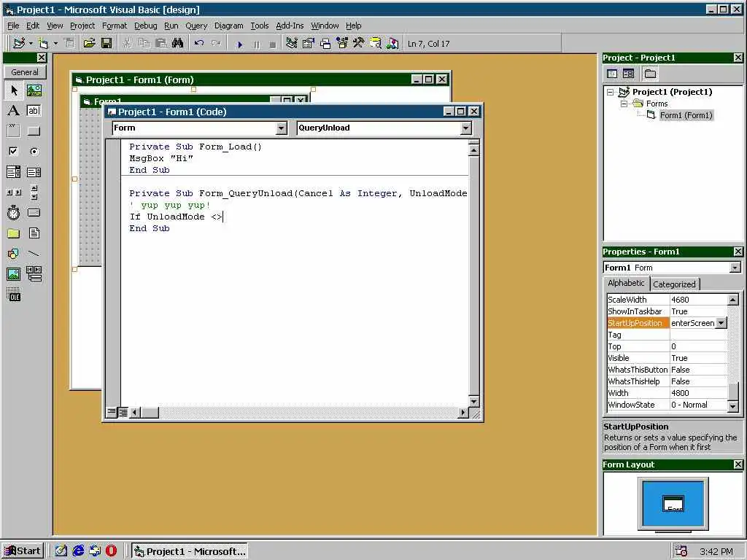Click the Open Project toolbar icon

pyautogui.click(x=89, y=43)
